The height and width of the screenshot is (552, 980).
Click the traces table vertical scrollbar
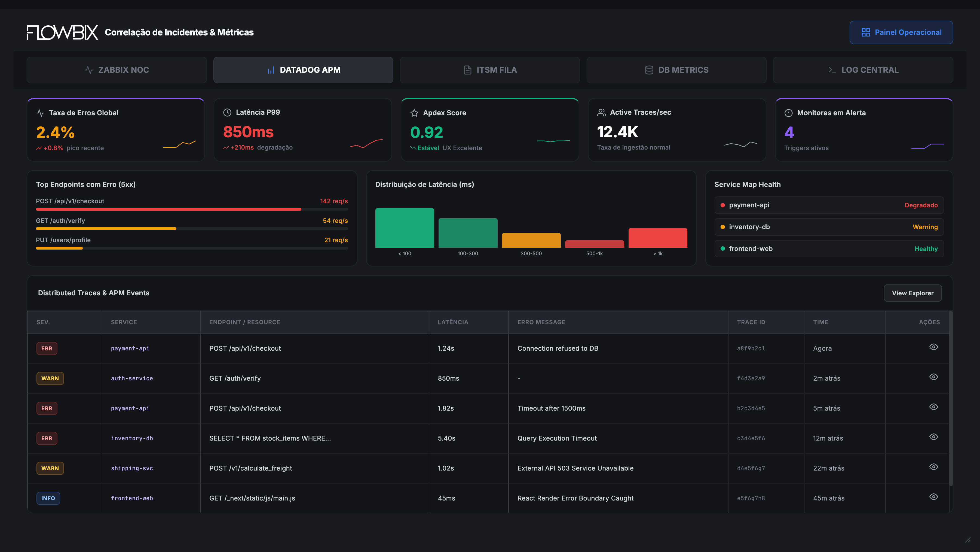pos(951,398)
